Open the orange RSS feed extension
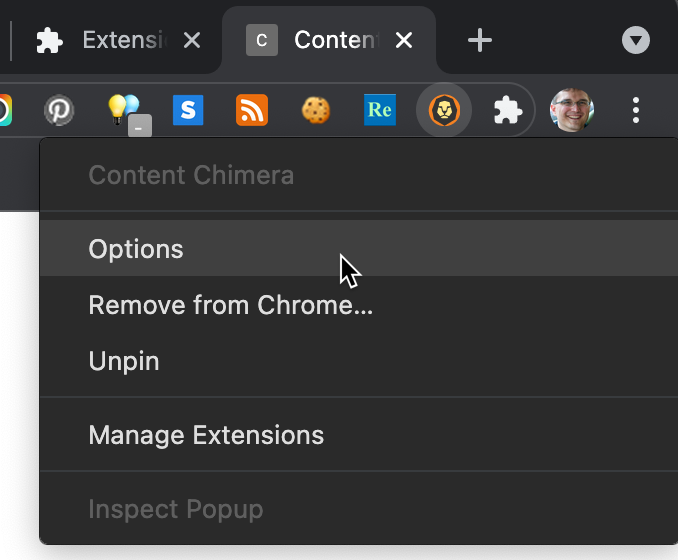Screen dimensions: 678x560 pos(252,110)
